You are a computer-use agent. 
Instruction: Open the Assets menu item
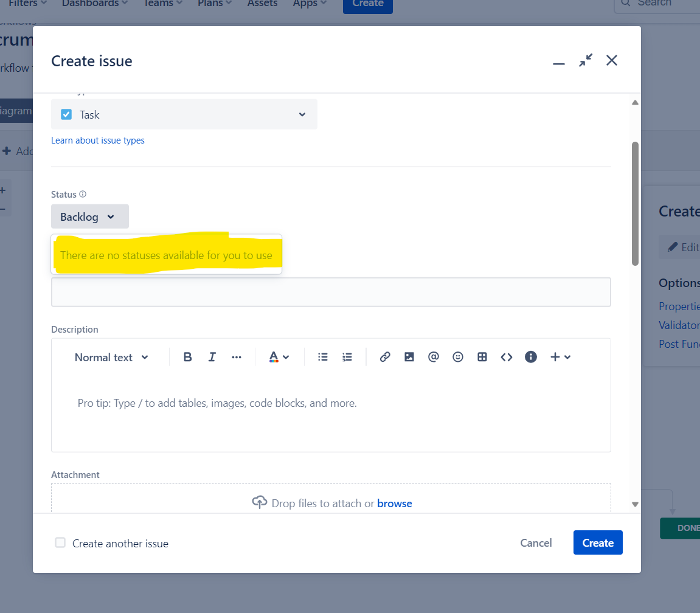(x=262, y=3)
